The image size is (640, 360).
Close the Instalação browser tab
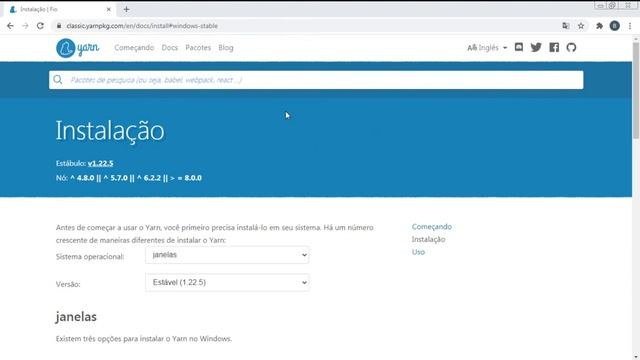click(x=109, y=9)
